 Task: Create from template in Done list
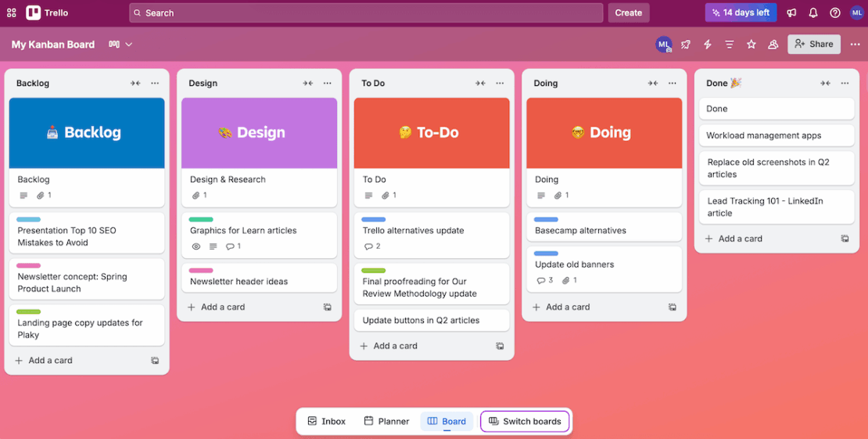[x=845, y=239]
